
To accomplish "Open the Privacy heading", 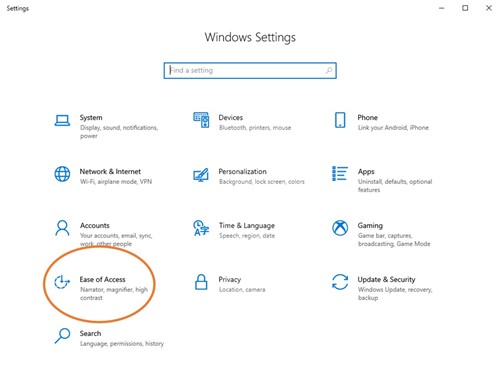I will [230, 280].
